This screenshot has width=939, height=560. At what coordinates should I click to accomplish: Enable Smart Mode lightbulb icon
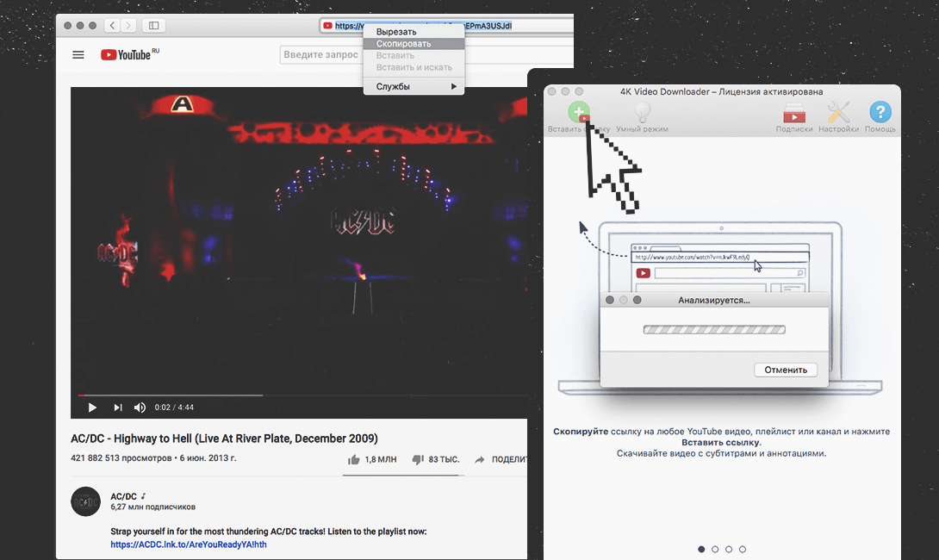click(642, 112)
